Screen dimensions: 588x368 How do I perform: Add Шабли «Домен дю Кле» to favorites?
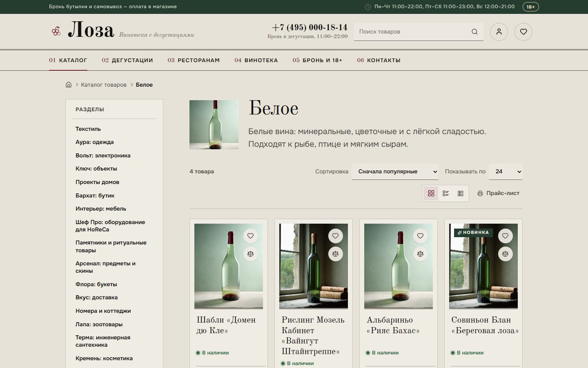pos(250,236)
